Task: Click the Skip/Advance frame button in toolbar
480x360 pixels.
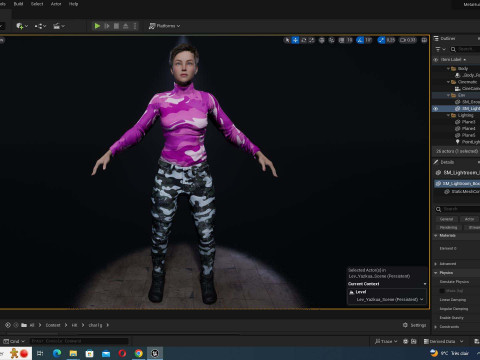Action: click(x=107, y=26)
